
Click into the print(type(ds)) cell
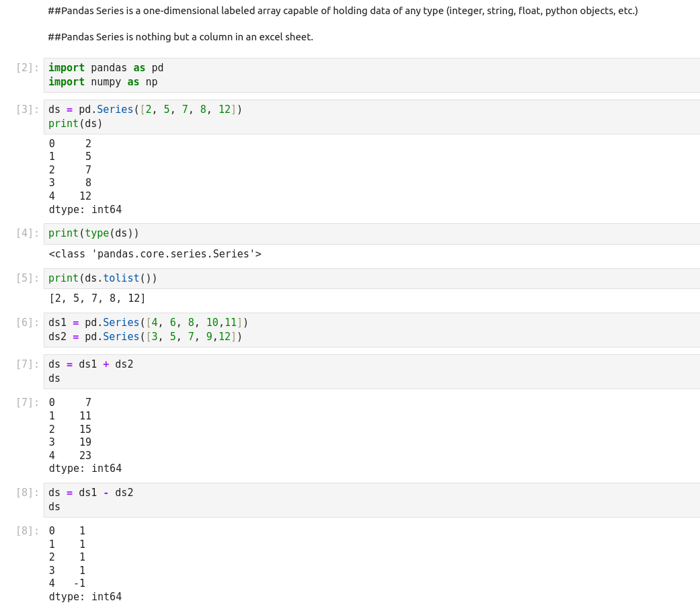click(x=371, y=234)
